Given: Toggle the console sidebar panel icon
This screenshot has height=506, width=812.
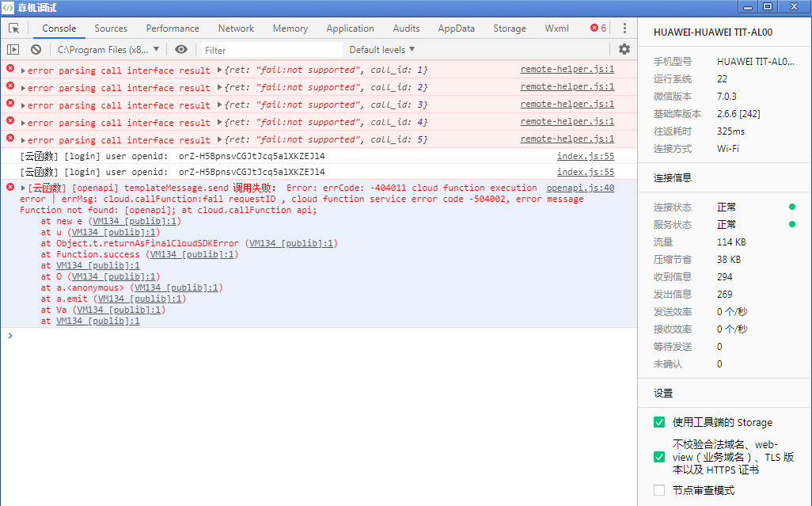Looking at the screenshot, I should pyautogui.click(x=13, y=49).
